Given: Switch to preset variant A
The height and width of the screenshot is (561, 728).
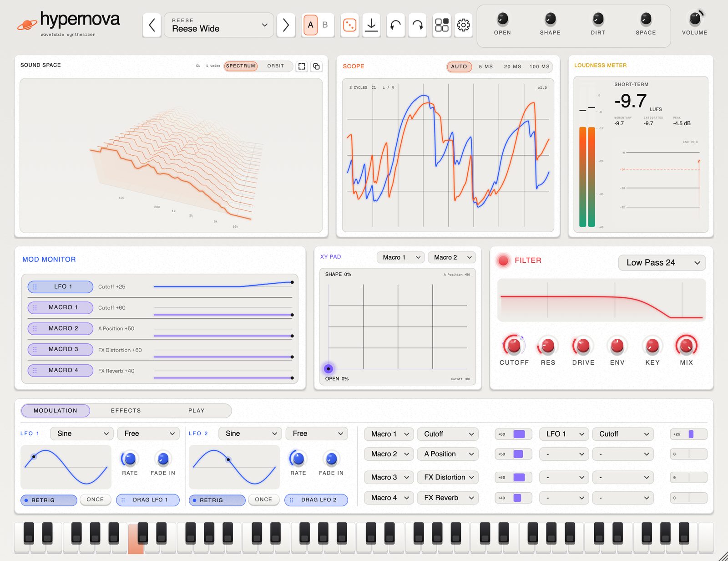Looking at the screenshot, I should coord(310,25).
